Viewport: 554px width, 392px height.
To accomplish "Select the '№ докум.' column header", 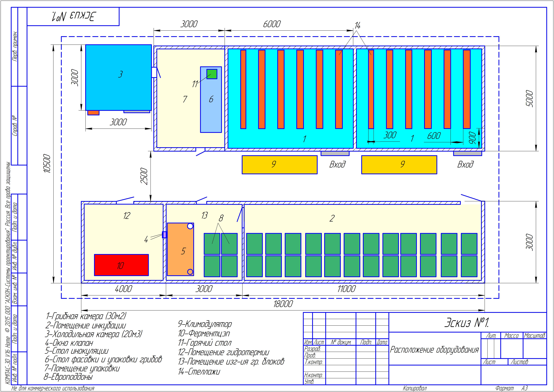I will point(341,342).
